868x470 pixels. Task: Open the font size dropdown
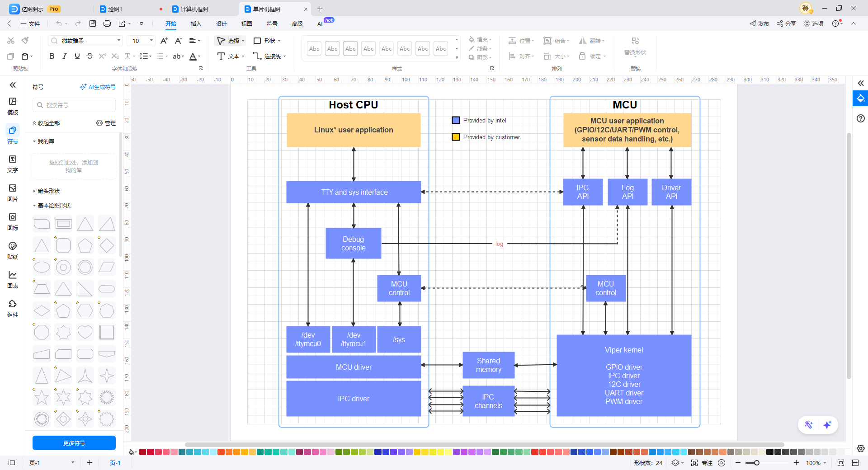pos(151,41)
